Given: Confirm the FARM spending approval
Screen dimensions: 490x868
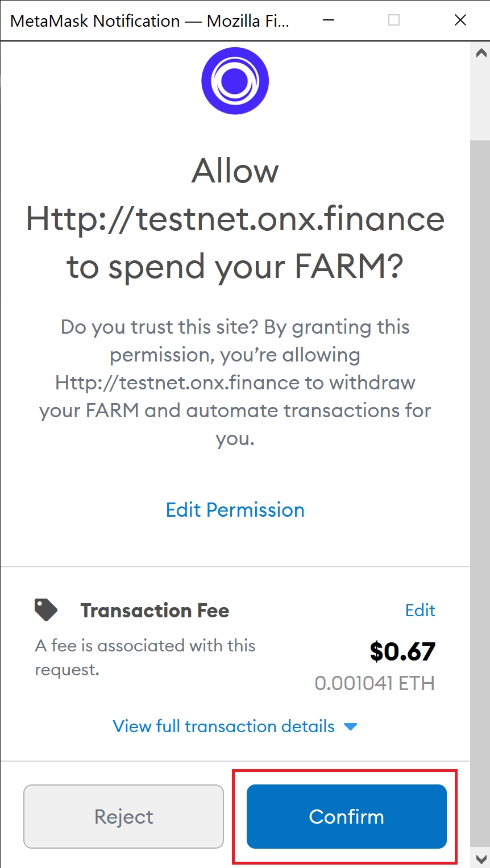Looking at the screenshot, I should tap(346, 816).
